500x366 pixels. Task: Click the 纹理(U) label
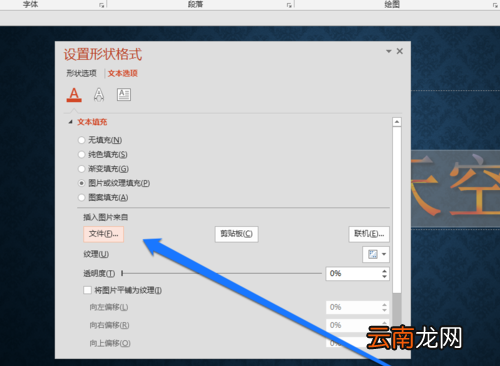tap(96, 254)
